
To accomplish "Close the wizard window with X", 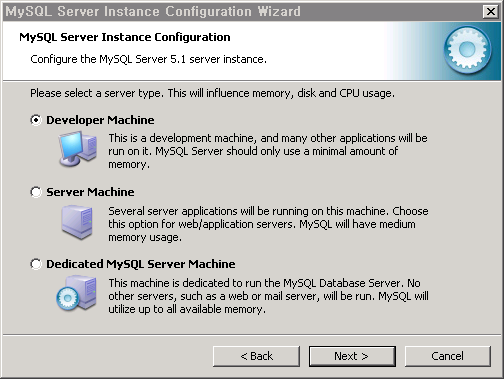I will 490,12.
